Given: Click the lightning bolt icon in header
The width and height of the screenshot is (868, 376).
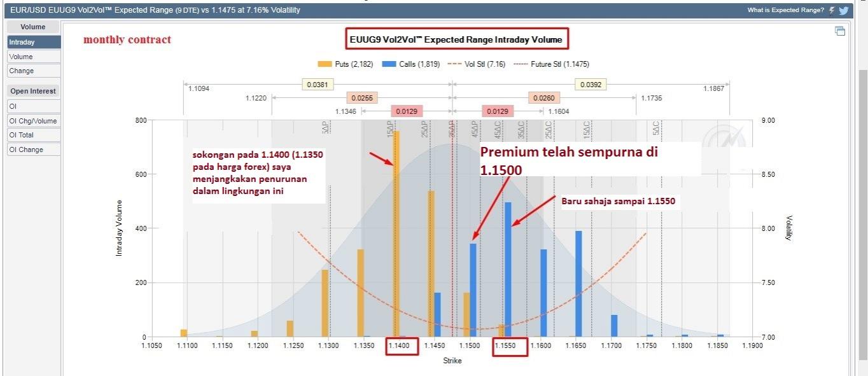Looking at the screenshot, I should (x=832, y=10).
